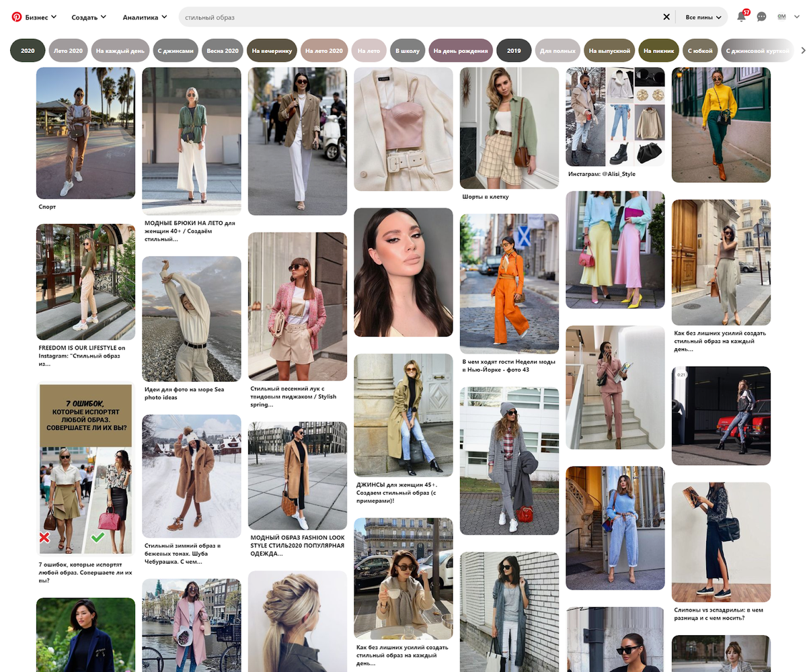Select the С юбкой filter chip
This screenshot has height=672, width=807.
point(700,50)
